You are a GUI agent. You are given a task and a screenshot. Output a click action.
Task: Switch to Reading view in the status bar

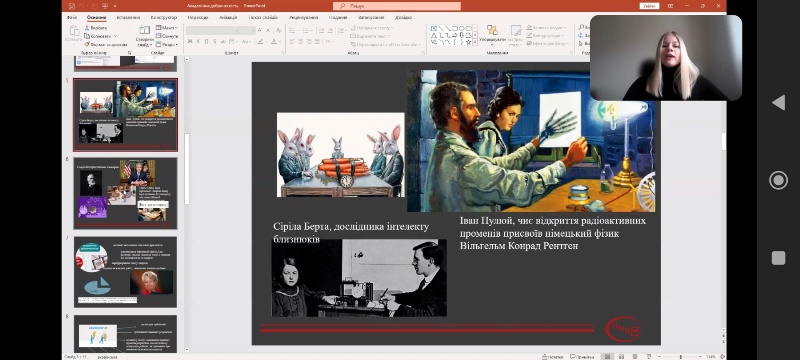point(635,356)
